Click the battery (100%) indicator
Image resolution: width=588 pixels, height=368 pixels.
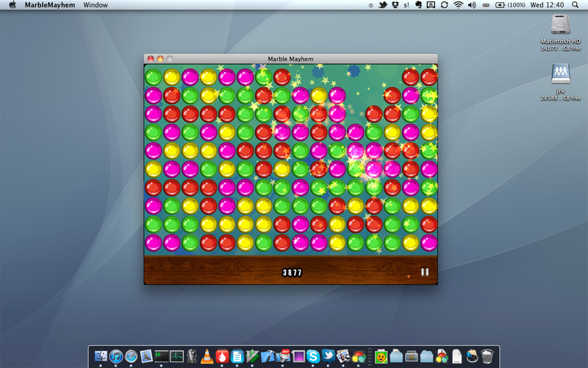[x=510, y=5]
